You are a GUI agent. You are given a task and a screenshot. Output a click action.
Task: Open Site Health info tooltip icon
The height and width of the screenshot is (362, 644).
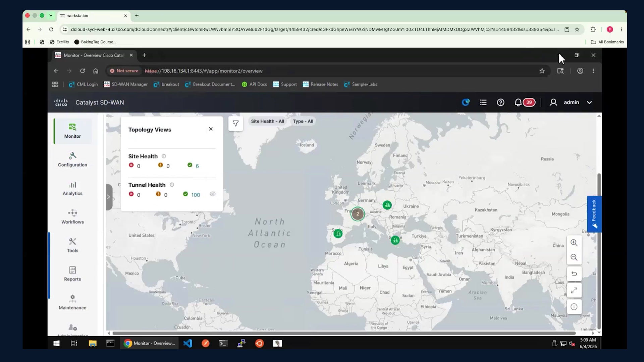164,156
